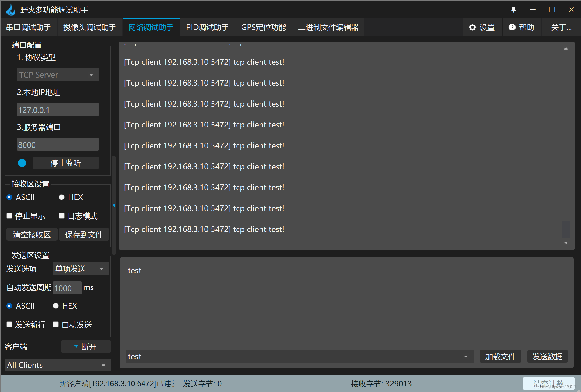The image size is (581, 392).
Task: Minimize the window
Action: pyautogui.click(x=533, y=10)
